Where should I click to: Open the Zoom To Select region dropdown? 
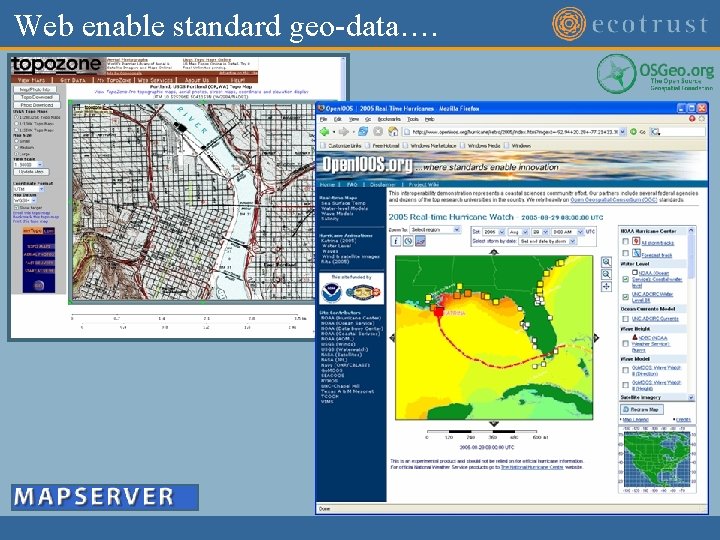pos(435,230)
